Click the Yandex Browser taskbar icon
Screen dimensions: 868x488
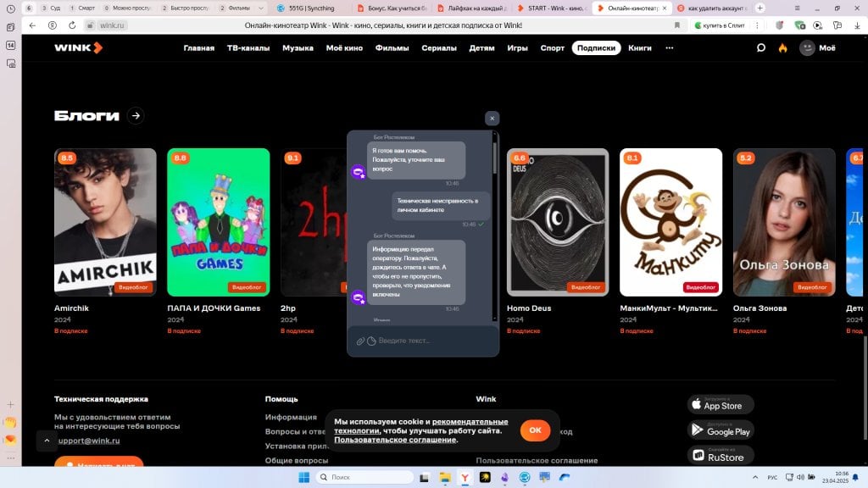[x=465, y=477]
